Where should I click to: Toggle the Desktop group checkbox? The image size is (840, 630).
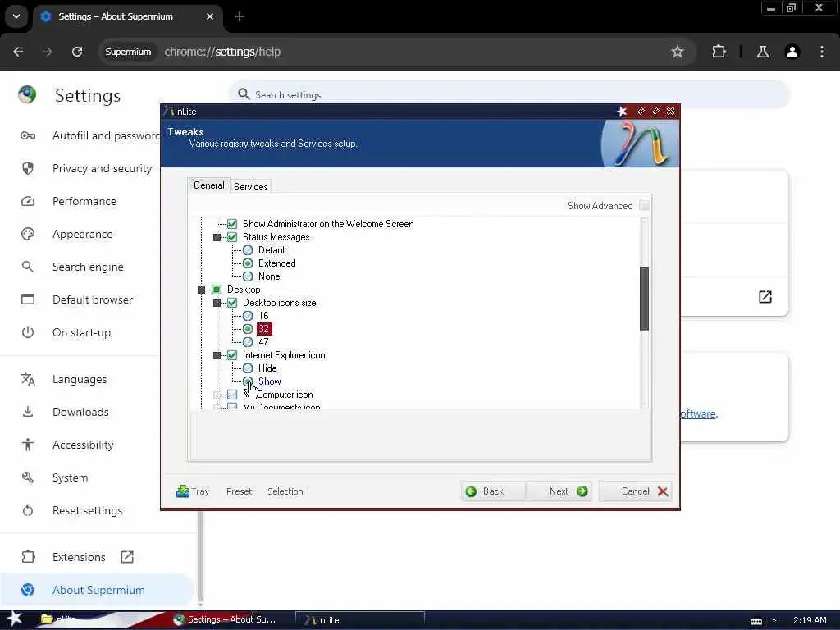(217, 290)
